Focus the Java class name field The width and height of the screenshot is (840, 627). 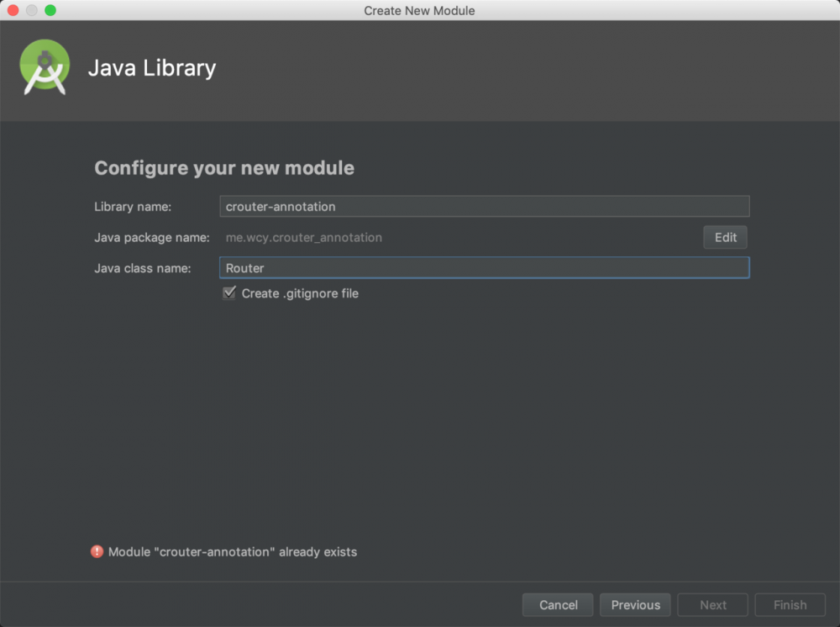[484, 268]
